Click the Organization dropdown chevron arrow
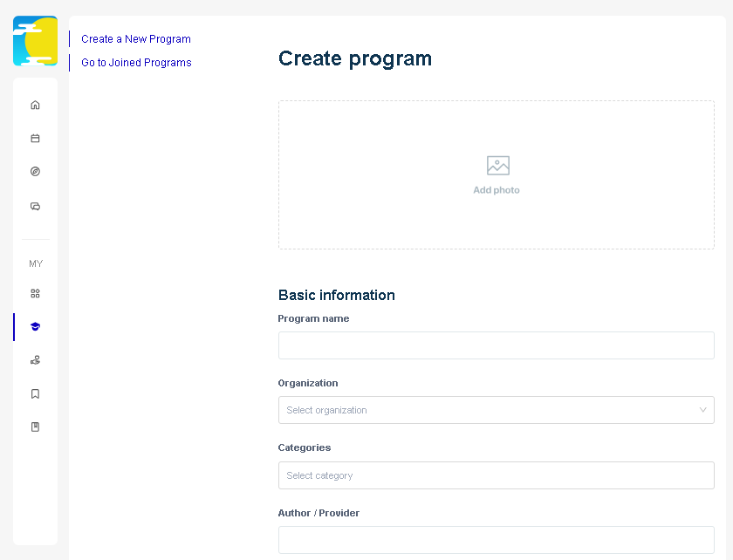 pos(702,410)
